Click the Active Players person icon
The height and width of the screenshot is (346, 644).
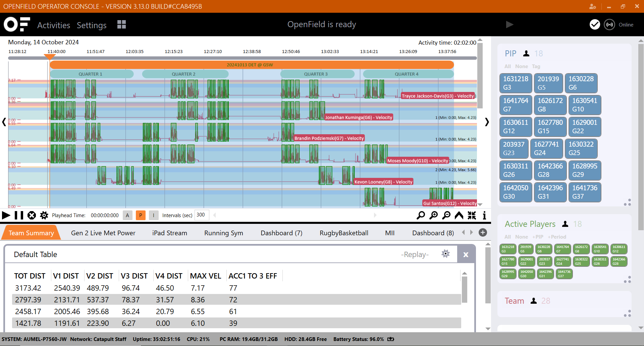coord(565,224)
